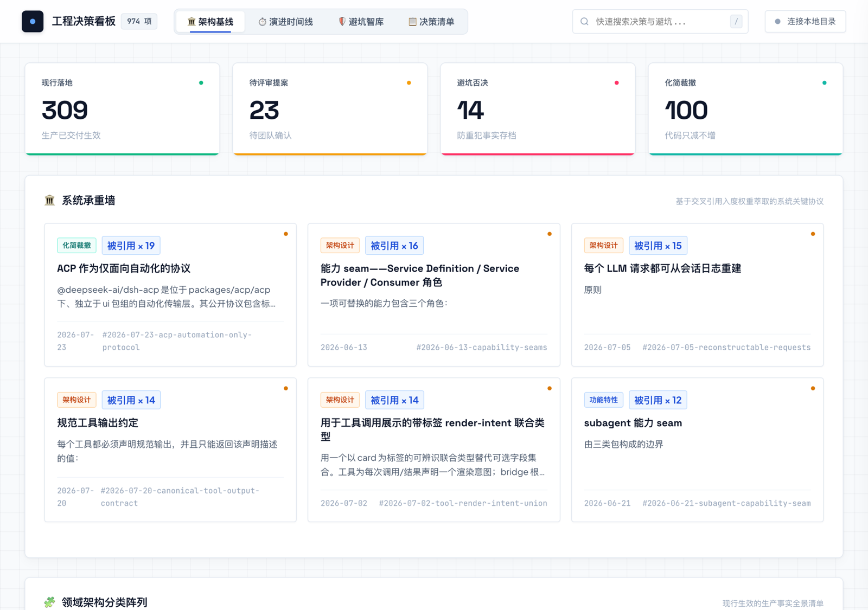Click the 被引用 × 15 badge
868x610 pixels.
pos(658,246)
